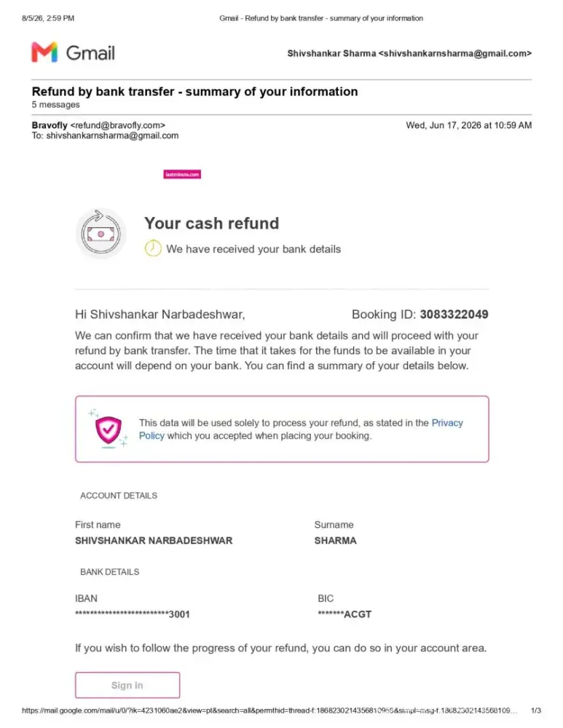This screenshot has height=728, width=563.
Task: Click the Sign in button
Action: pos(127,685)
